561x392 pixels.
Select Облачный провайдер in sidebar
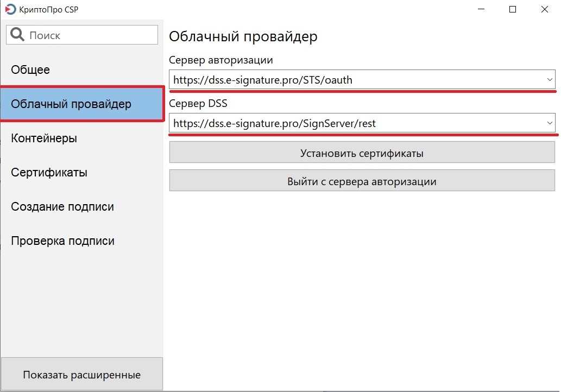(82, 104)
